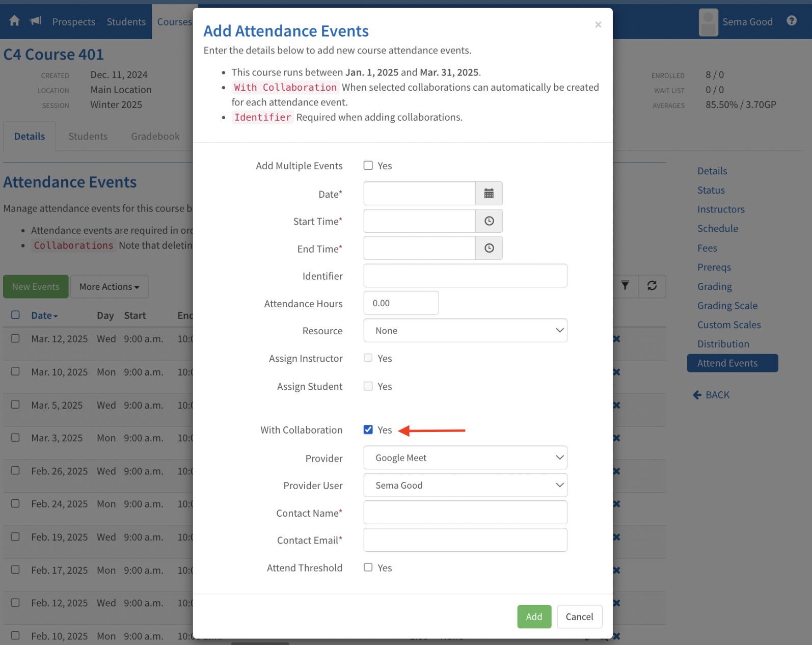Open Grading Scale sidebar link
The width and height of the screenshot is (812, 645).
[x=727, y=306]
